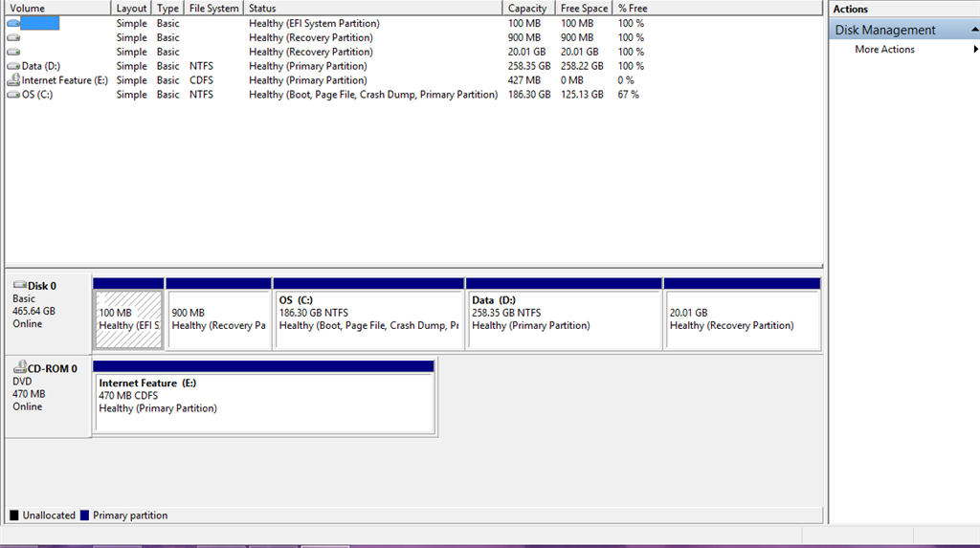
Task: Click the 465.64 GB Disk 0 size text
Action: coord(33,311)
